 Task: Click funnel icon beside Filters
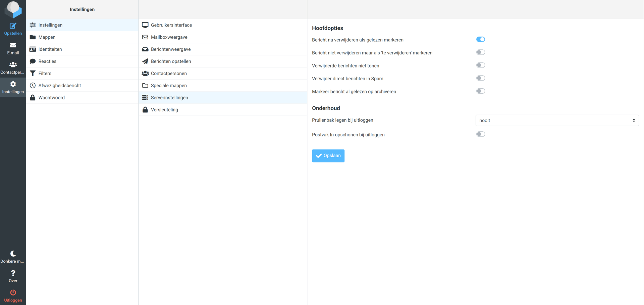coord(33,74)
